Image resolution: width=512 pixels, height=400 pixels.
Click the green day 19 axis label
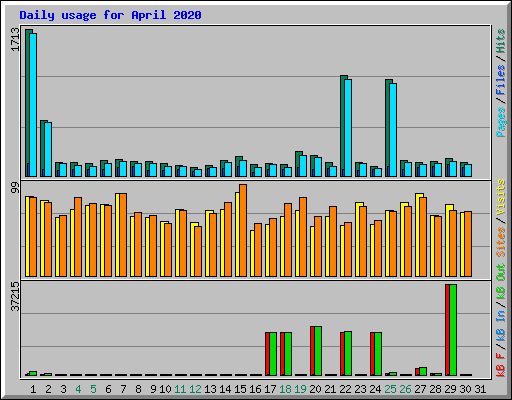coord(300,389)
